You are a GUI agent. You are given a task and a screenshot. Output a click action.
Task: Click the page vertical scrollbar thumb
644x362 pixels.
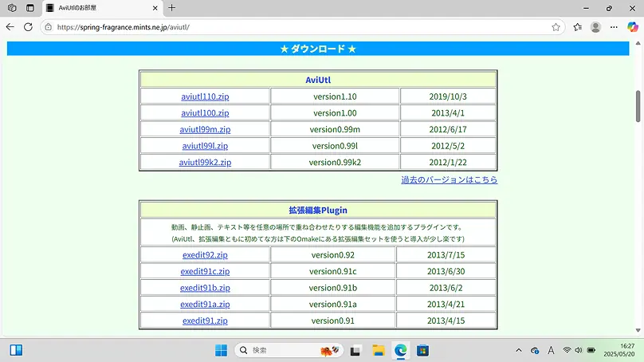tap(638, 106)
